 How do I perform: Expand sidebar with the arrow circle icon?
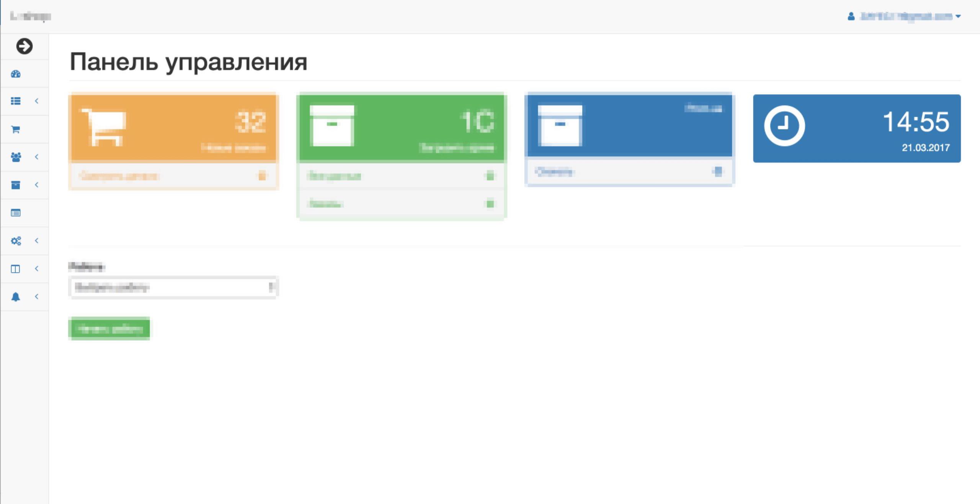pos(24,46)
